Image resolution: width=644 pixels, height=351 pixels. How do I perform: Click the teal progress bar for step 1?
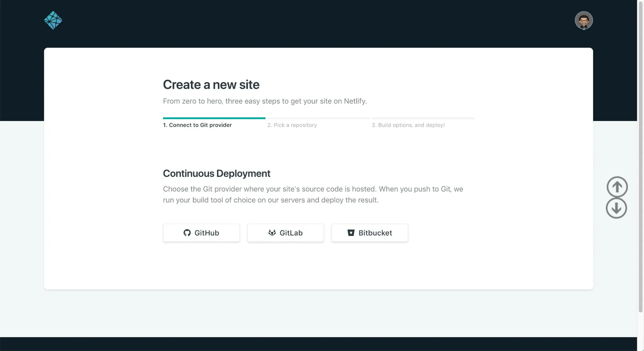tap(214, 118)
